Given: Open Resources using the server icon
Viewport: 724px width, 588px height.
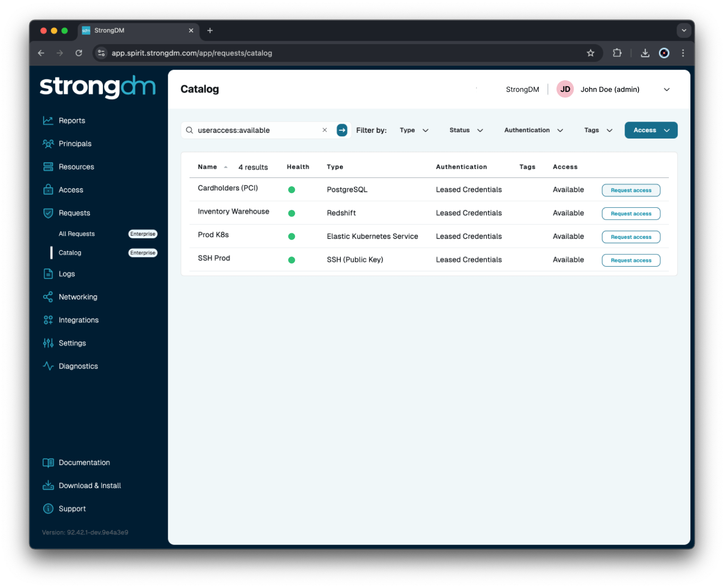Looking at the screenshot, I should pyautogui.click(x=48, y=167).
